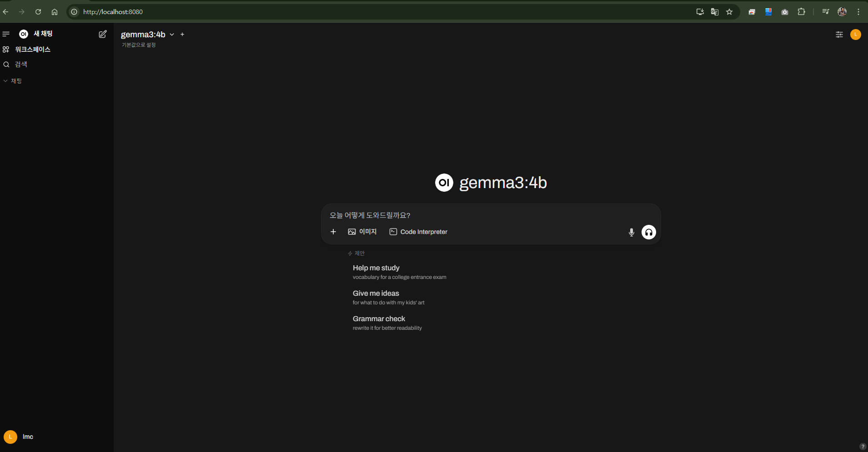Collapse the 채팅 section
868x452 pixels.
tap(13, 81)
